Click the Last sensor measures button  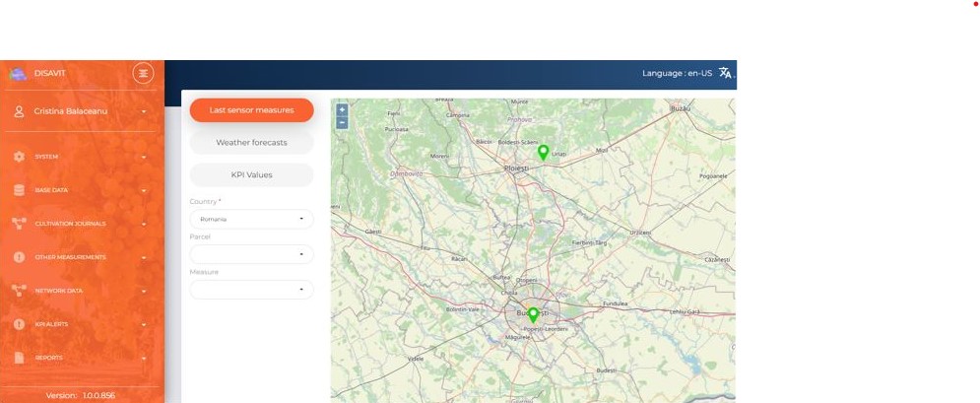point(252,110)
